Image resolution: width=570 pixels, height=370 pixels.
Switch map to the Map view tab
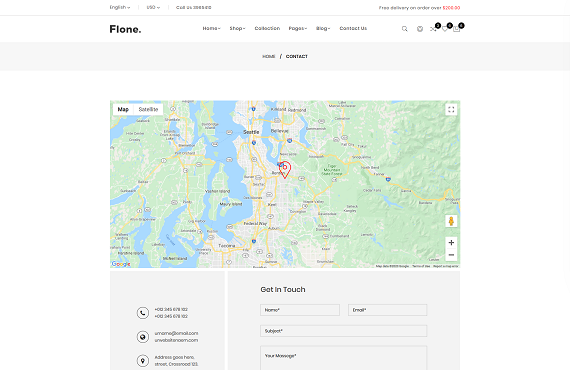[123, 109]
